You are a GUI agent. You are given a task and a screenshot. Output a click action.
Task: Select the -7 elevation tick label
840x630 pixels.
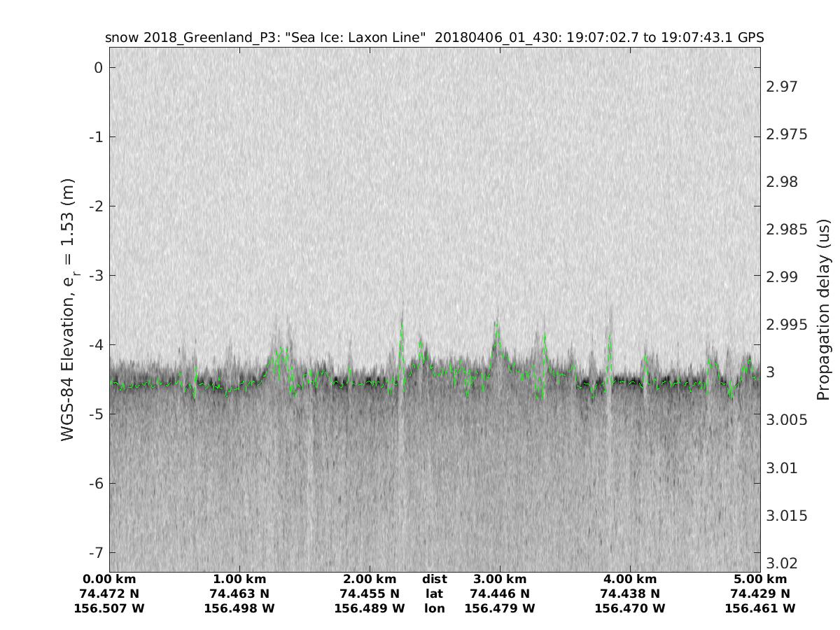(x=96, y=552)
